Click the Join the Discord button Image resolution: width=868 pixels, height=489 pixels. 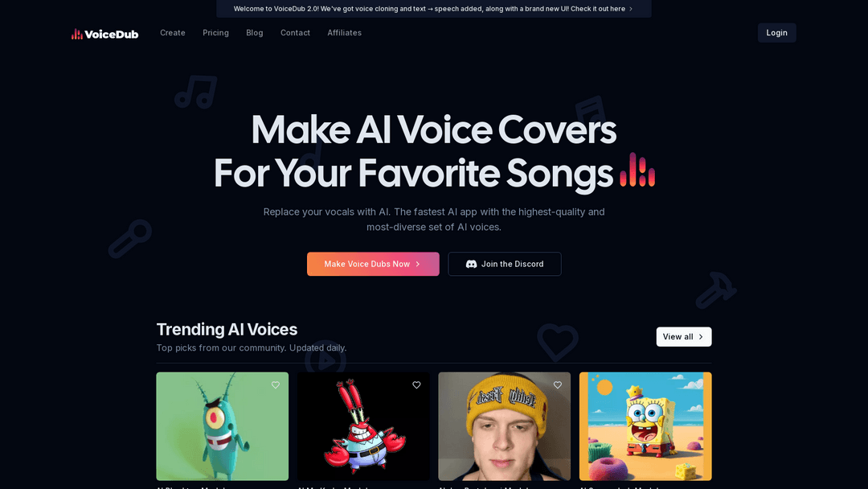click(x=504, y=264)
